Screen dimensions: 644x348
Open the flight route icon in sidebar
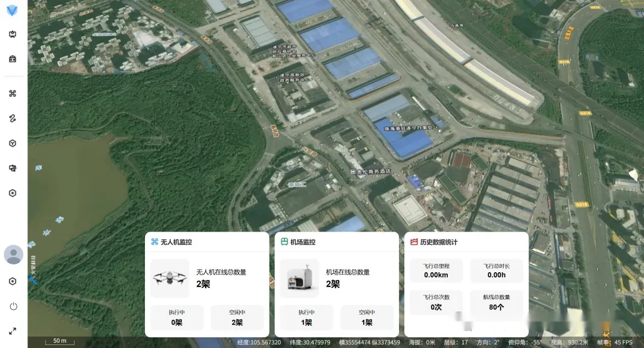(x=13, y=118)
